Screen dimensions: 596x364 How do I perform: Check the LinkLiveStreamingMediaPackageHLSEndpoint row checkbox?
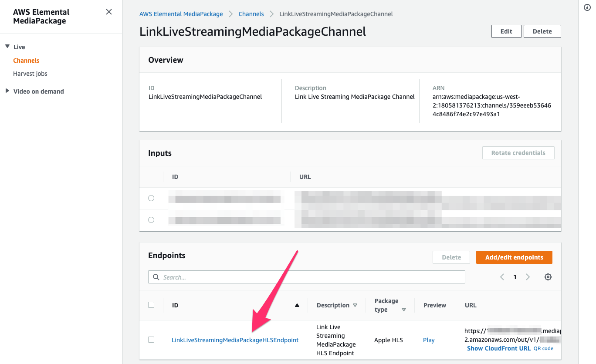[151, 340]
